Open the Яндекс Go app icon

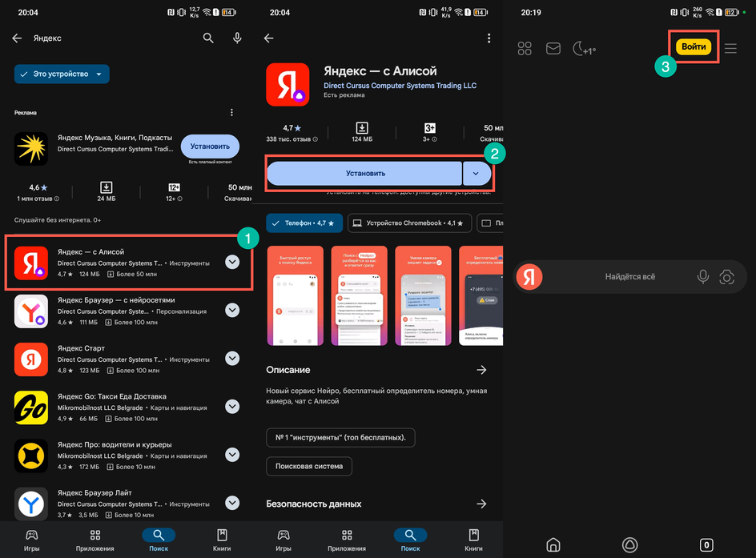[x=31, y=407]
